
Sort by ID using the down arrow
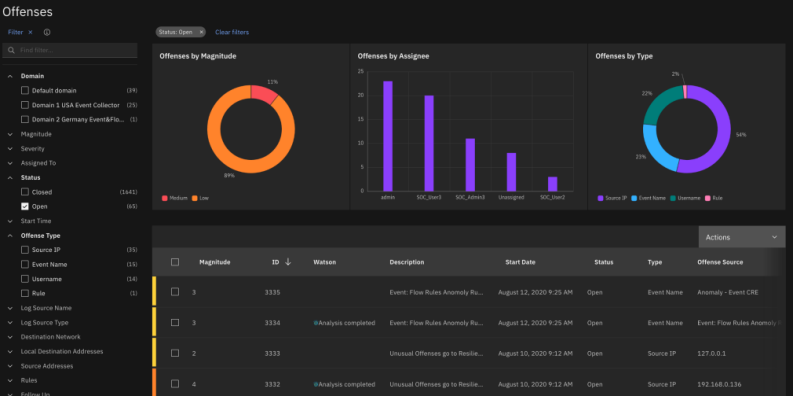(288, 261)
